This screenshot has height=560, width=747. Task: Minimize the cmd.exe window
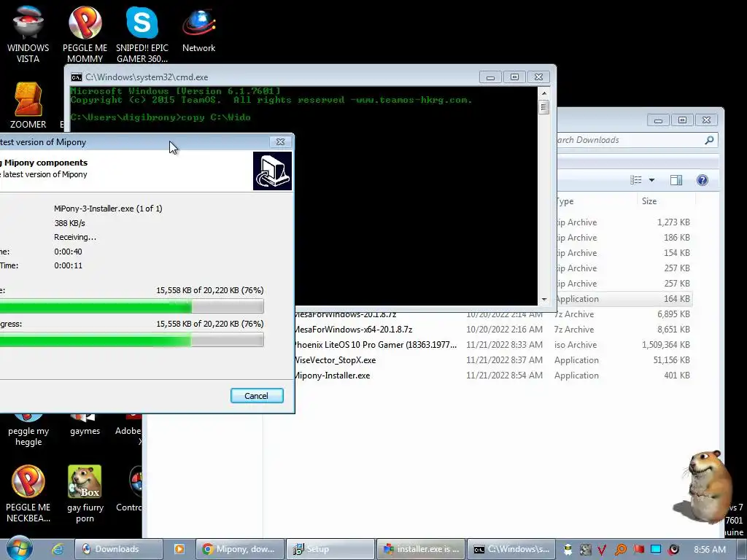(x=490, y=77)
